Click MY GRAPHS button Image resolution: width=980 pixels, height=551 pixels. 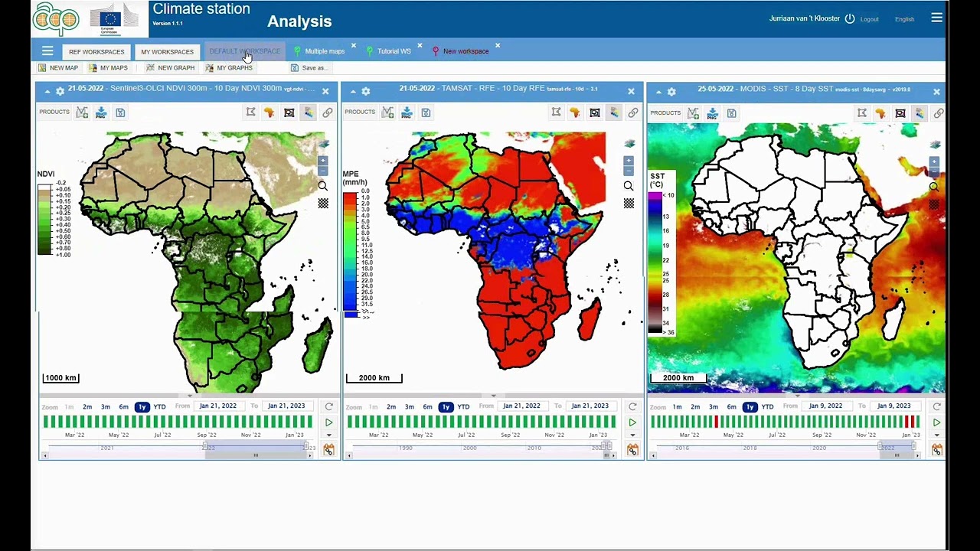tap(229, 68)
